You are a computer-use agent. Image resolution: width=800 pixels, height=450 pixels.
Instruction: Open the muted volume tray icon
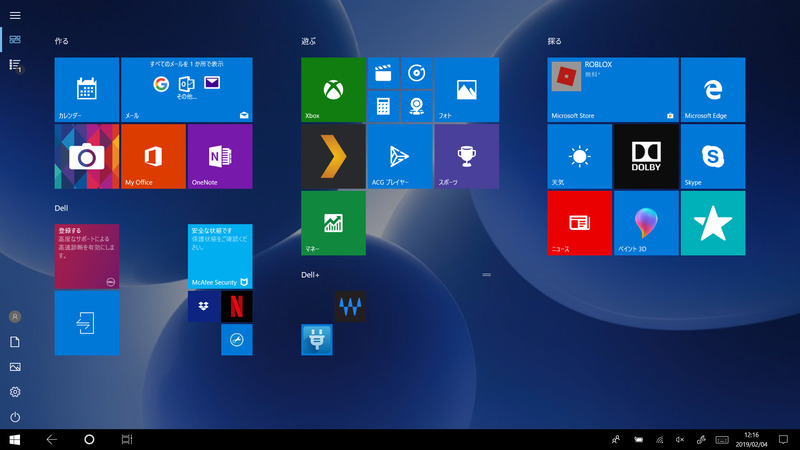680,439
